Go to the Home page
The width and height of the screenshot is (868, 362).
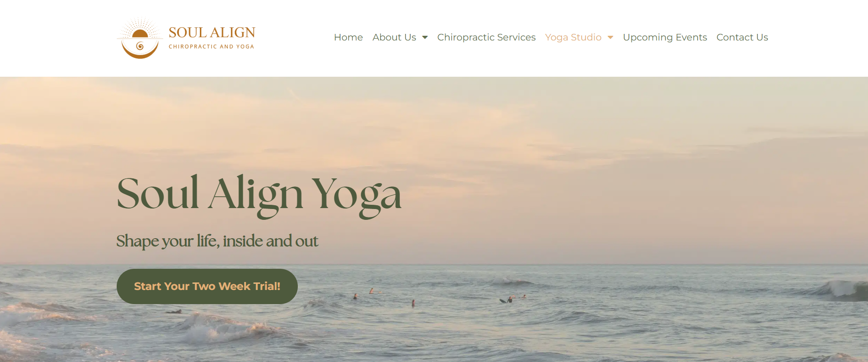(x=348, y=37)
